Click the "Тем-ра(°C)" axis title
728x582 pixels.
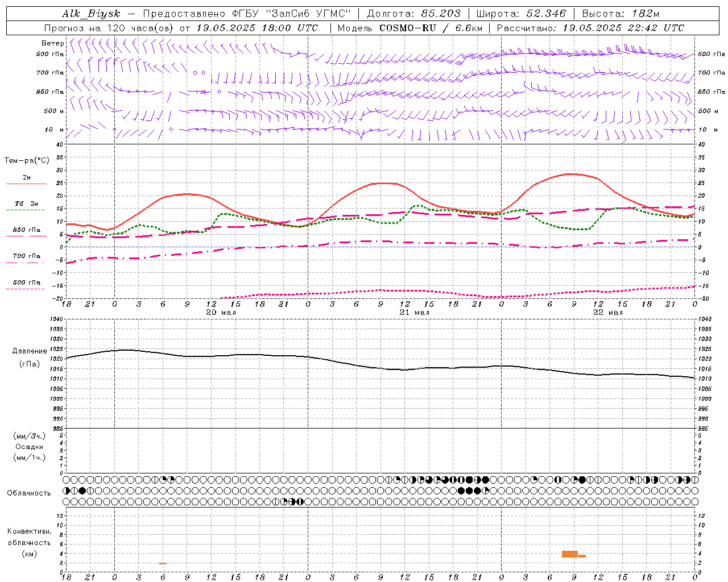[27, 161]
